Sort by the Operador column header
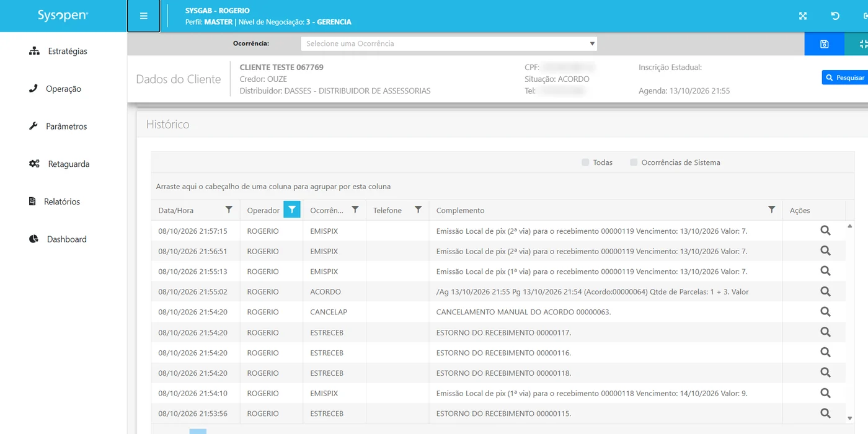Screen dimensions: 868x434 click(x=263, y=211)
